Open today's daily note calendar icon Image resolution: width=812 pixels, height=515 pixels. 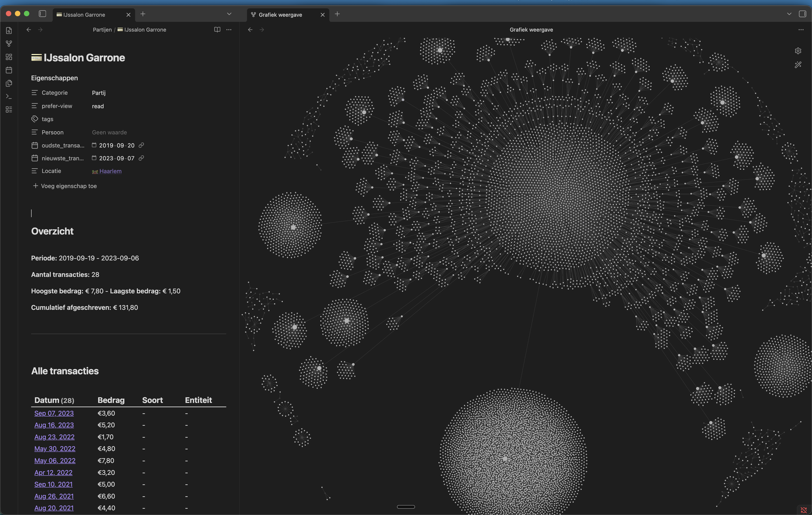[9, 70]
